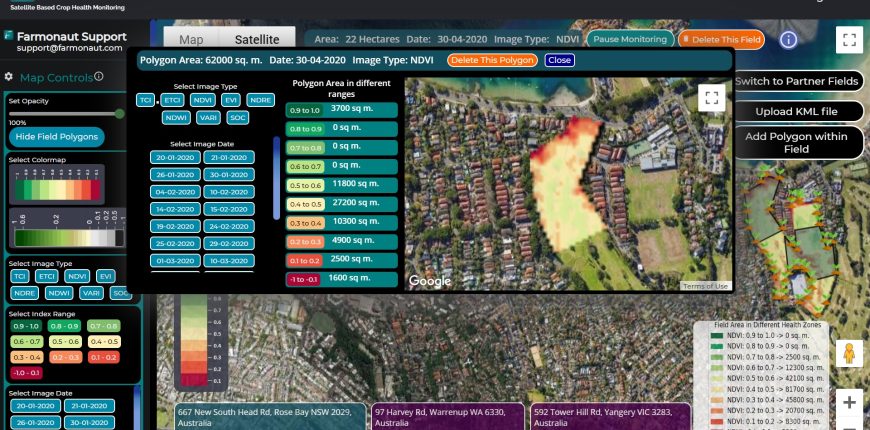This screenshot has height=430, width=870.
Task: Pick popup date 30-01-2020
Action: tap(229, 175)
